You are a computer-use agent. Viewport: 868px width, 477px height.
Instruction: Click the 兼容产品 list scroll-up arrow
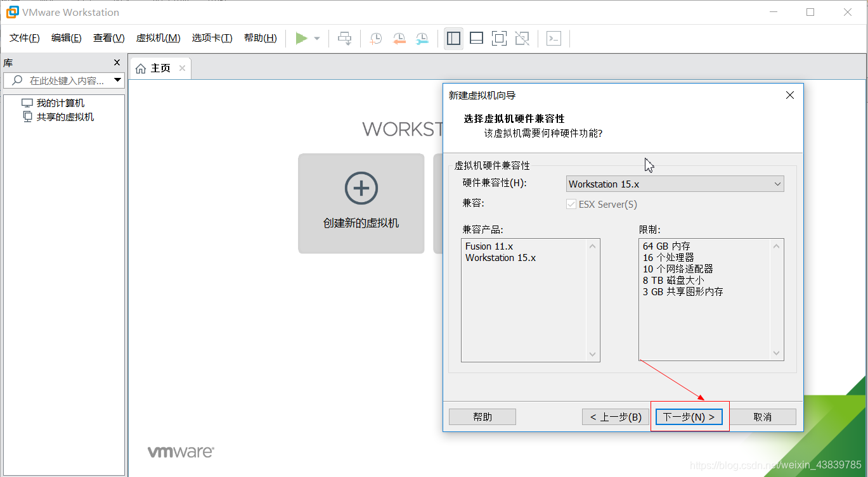point(593,246)
